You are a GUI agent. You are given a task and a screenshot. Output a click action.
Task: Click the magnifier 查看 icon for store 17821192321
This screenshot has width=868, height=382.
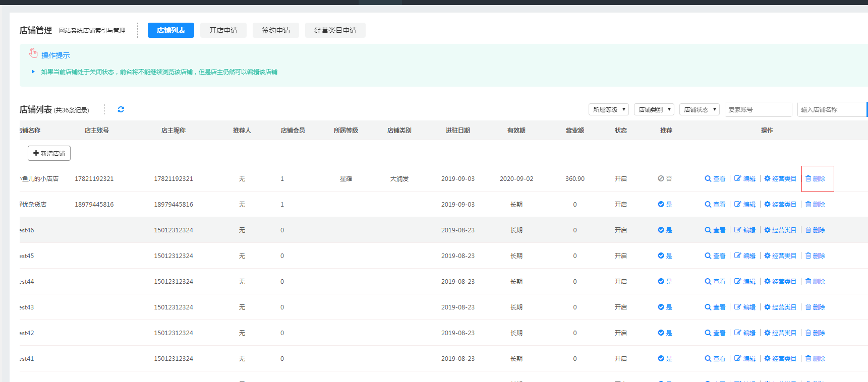pos(708,179)
